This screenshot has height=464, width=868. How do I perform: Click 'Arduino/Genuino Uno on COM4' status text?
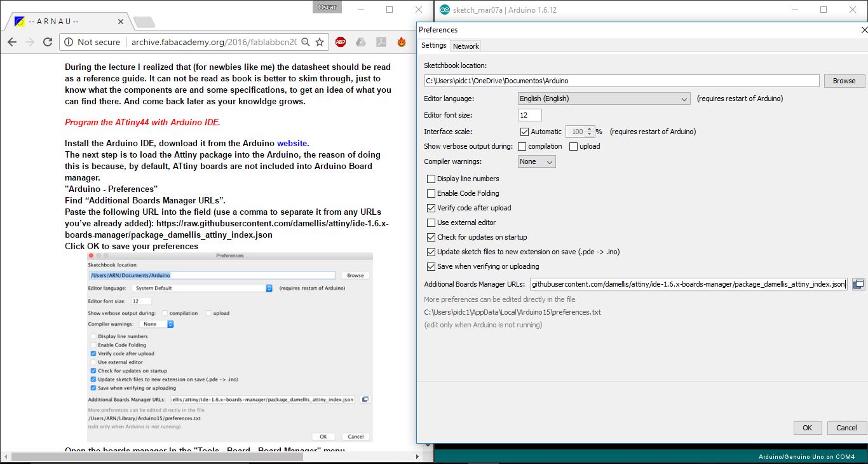(807, 457)
